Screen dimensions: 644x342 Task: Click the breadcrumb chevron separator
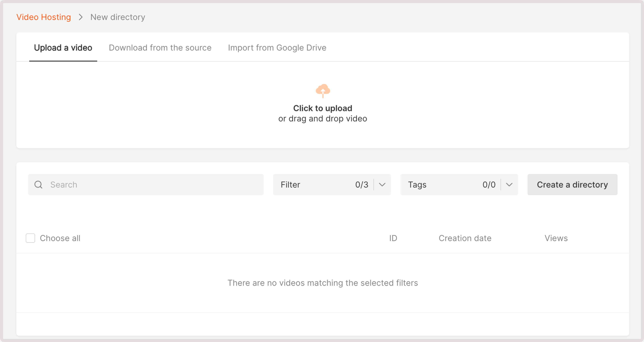(80, 17)
